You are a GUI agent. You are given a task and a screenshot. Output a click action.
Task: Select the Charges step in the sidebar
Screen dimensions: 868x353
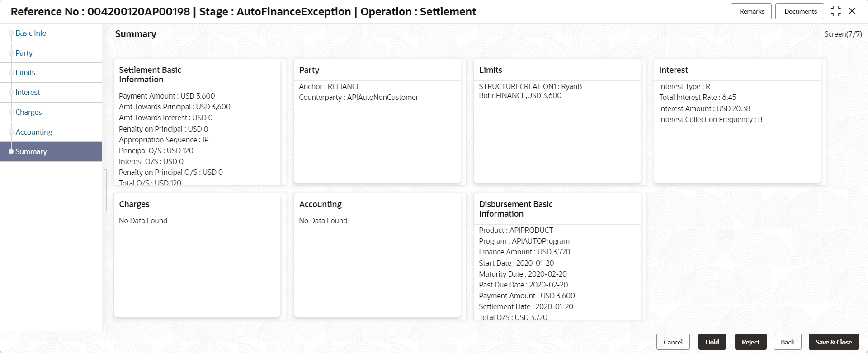tap(28, 113)
